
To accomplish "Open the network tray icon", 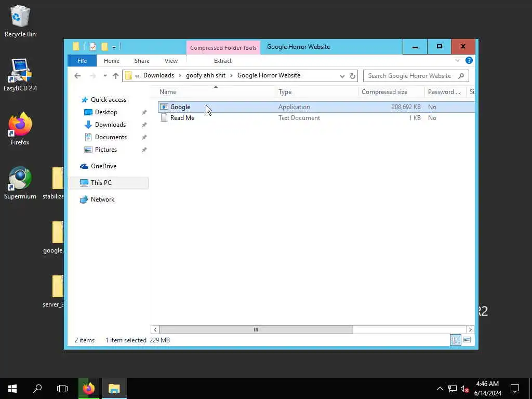I will click(453, 389).
